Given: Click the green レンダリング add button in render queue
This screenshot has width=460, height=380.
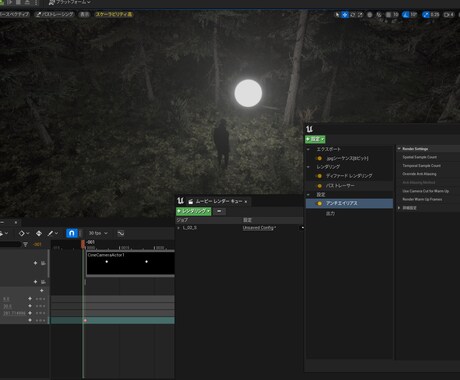Looking at the screenshot, I should [194, 211].
